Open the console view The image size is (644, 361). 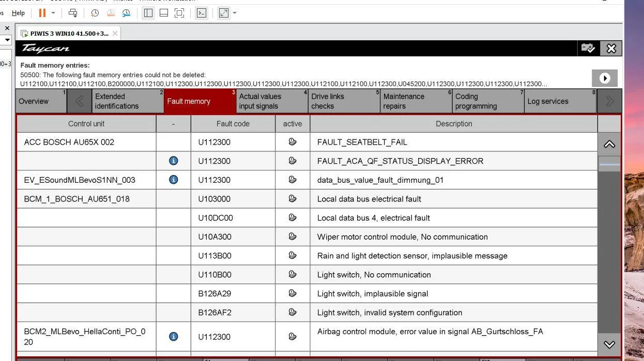point(202,13)
